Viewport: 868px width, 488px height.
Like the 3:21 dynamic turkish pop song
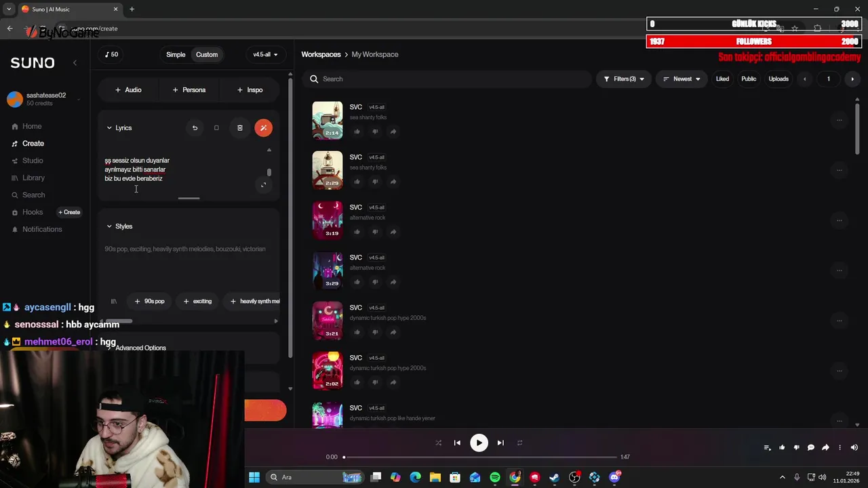(357, 332)
